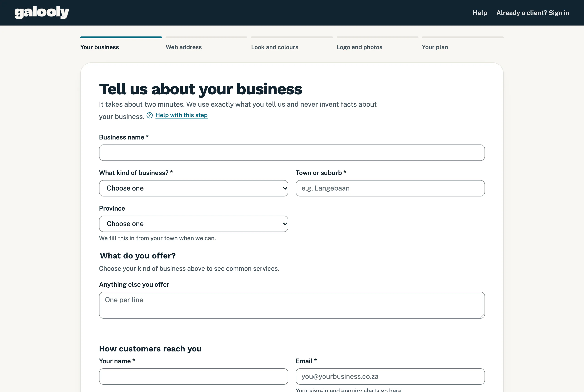Click Already a client? Sign in
The height and width of the screenshot is (392, 584).
pos(533,13)
